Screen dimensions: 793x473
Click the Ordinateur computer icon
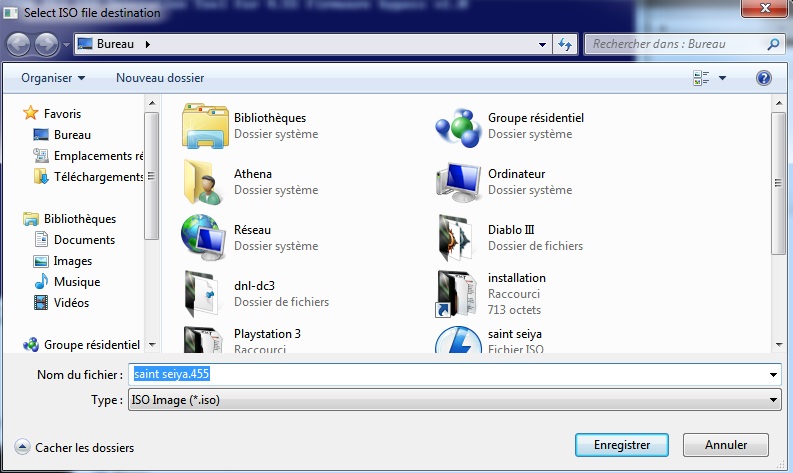click(459, 181)
